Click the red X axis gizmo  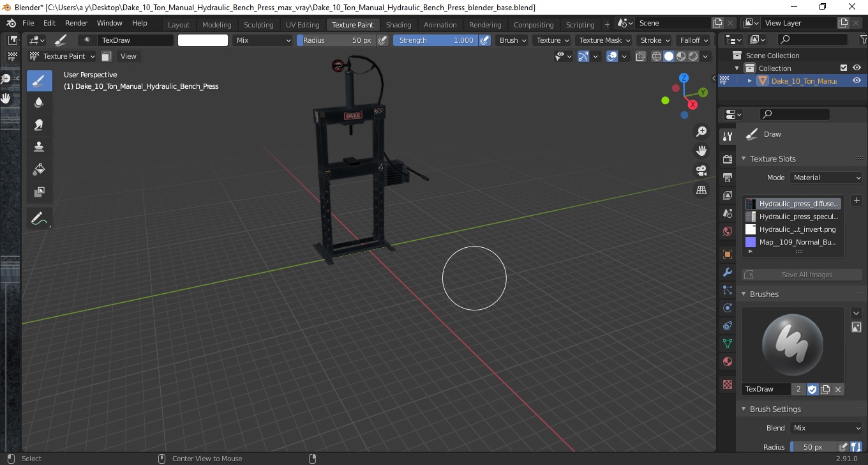[x=692, y=105]
